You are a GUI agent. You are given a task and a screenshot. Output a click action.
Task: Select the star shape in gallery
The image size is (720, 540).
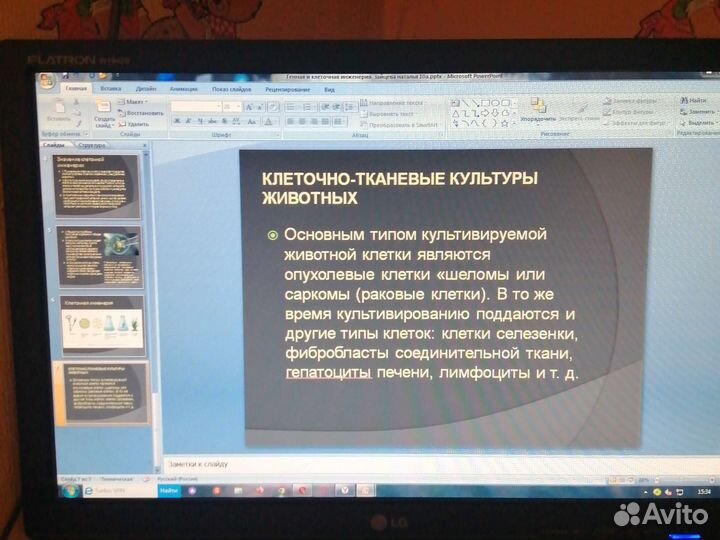[x=505, y=124]
